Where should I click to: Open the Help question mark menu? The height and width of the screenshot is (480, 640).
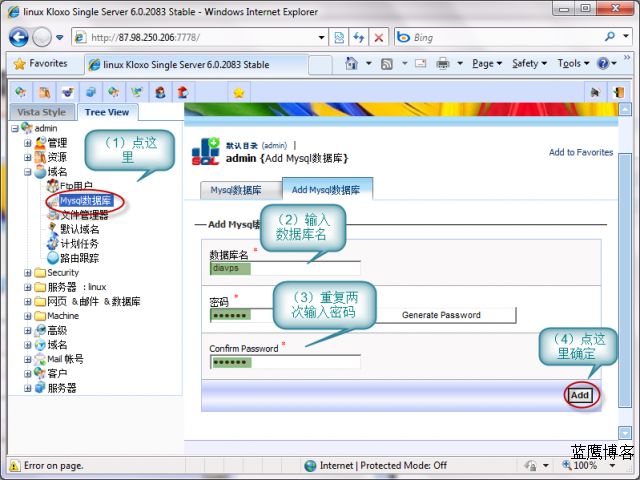coord(607,63)
